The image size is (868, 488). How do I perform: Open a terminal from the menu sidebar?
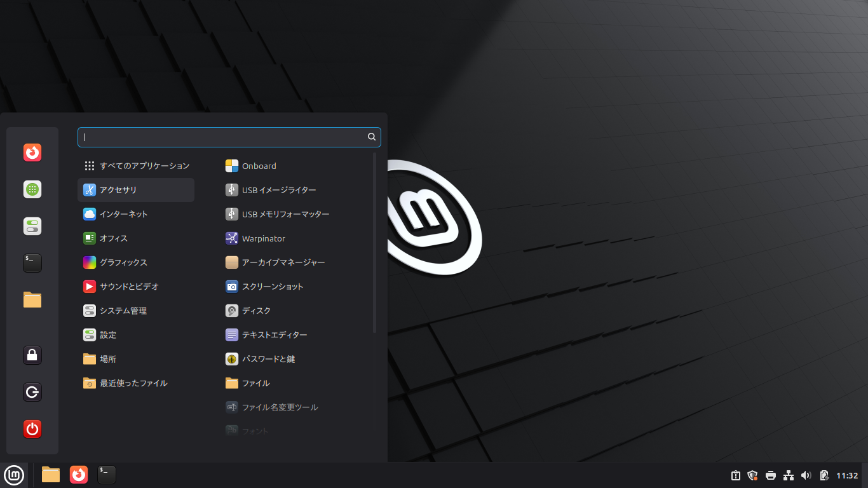click(32, 262)
